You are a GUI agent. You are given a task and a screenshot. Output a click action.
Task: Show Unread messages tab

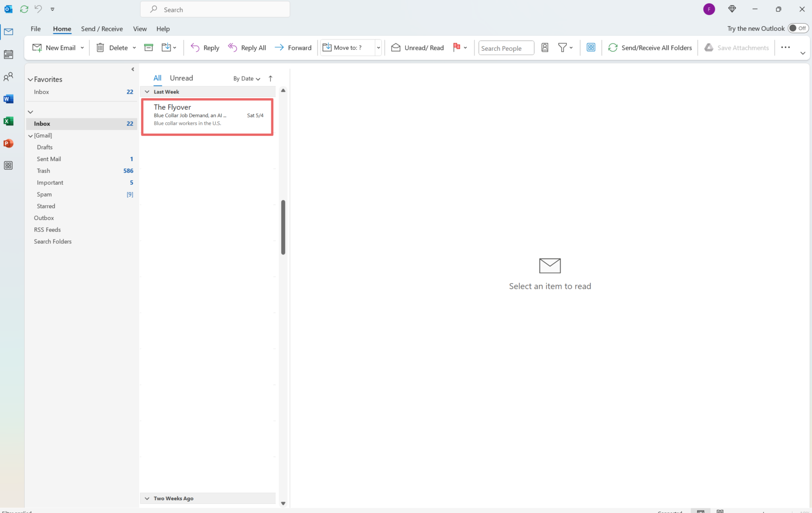[182, 78]
